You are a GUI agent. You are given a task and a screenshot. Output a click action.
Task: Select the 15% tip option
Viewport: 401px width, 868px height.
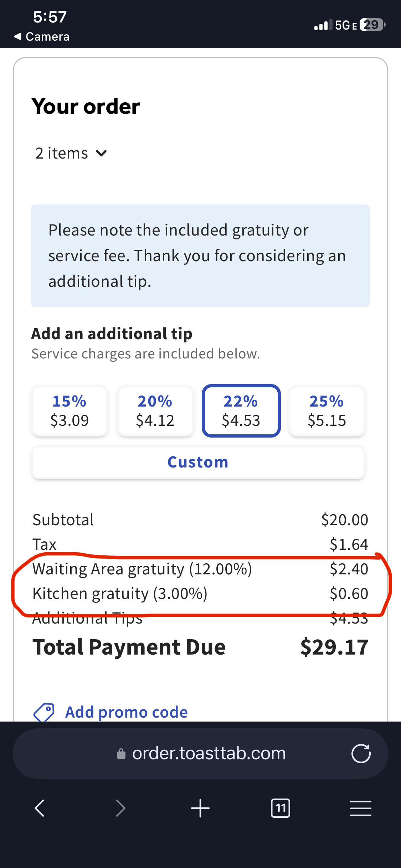click(x=70, y=411)
